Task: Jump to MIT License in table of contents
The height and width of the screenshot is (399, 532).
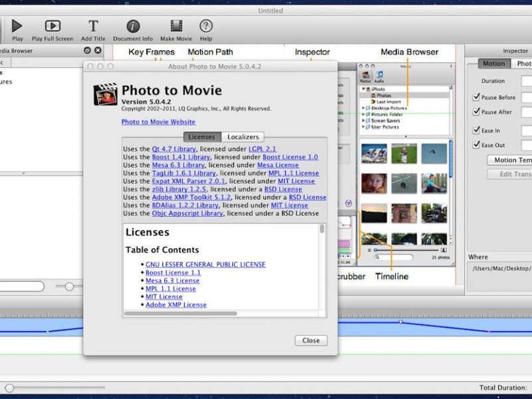Action: [164, 297]
